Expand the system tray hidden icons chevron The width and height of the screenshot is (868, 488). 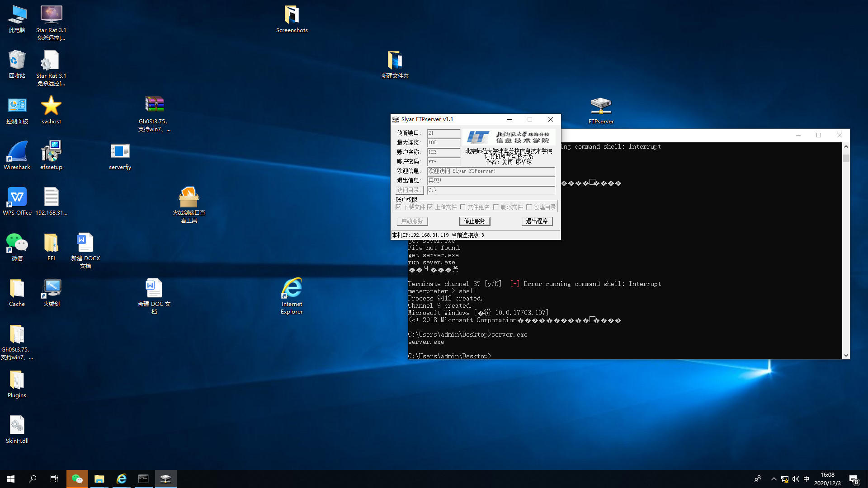(x=774, y=479)
